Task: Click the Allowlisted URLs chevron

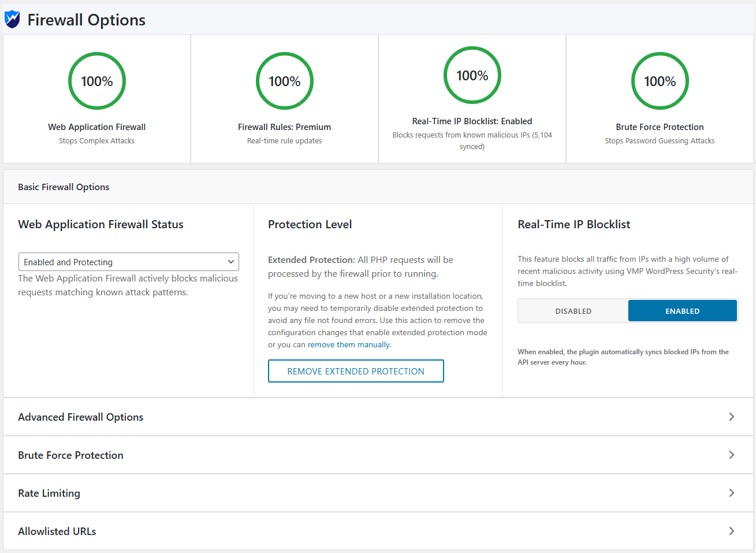Action: coord(731,530)
